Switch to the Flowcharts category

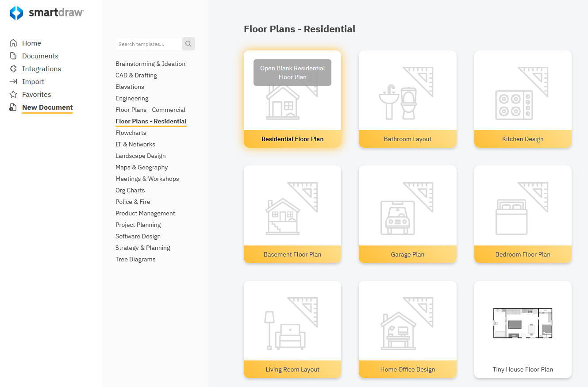pos(131,133)
